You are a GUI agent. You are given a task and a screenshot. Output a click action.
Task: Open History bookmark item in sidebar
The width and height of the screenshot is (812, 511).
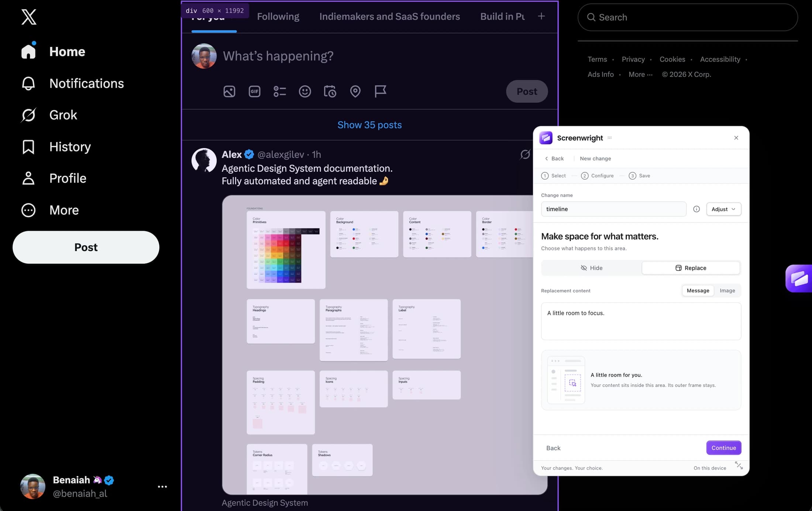(56, 147)
